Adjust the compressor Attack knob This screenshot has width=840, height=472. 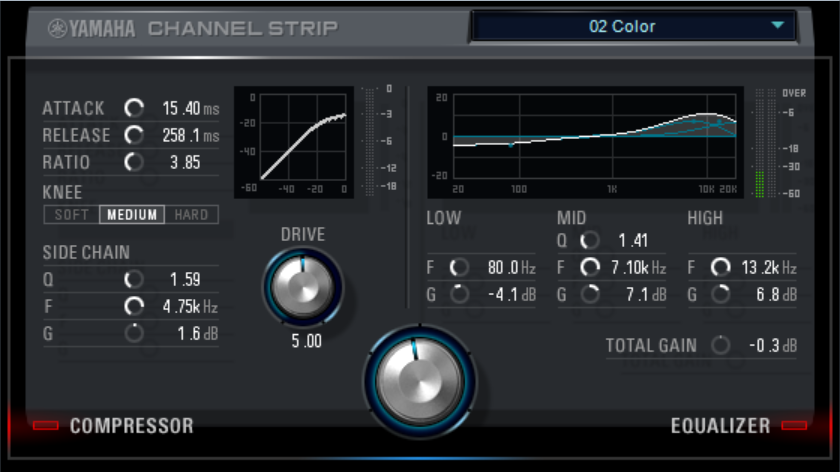click(x=134, y=108)
